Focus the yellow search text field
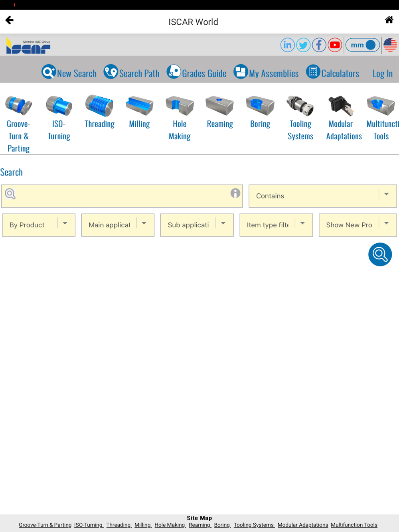399x532 pixels. click(122, 196)
